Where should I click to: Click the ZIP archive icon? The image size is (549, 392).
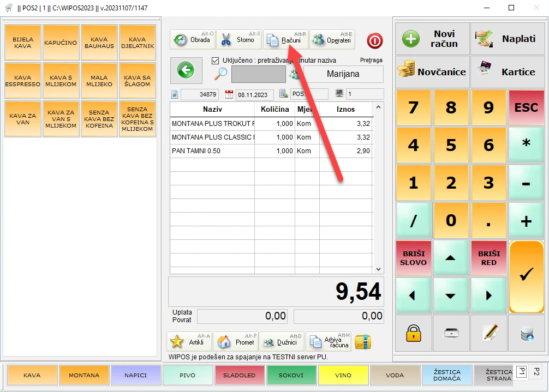pyautogui.click(x=363, y=342)
